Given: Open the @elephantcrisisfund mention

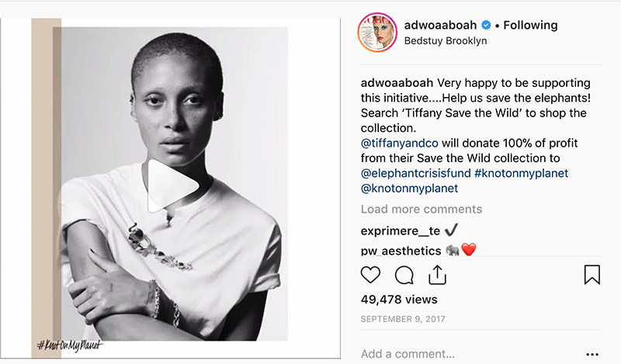Looking at the screenshot, I should click(x=415, y=173).
